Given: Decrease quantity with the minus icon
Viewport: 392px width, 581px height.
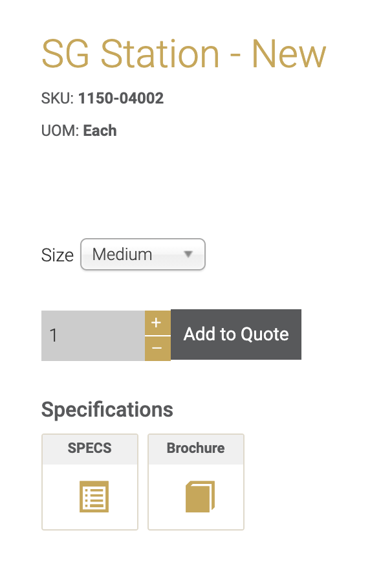Looking at the screenshot, I should (157, 348).
